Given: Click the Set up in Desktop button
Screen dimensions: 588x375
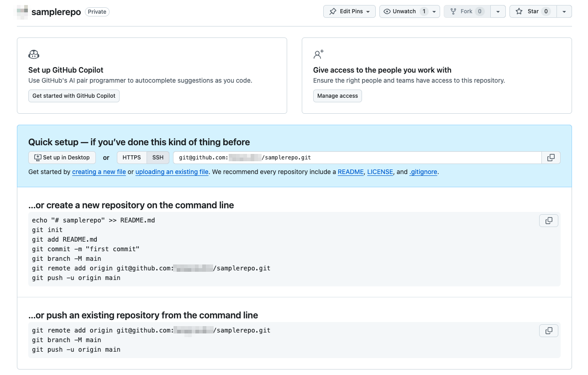Looking at the screenshot, I should click(x=62, y=158).
